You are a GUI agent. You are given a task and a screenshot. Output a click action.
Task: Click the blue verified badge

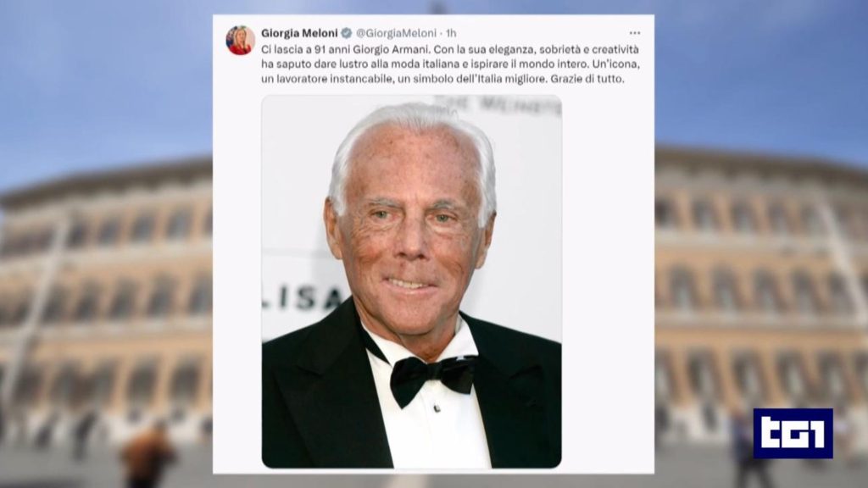[347, 33]
